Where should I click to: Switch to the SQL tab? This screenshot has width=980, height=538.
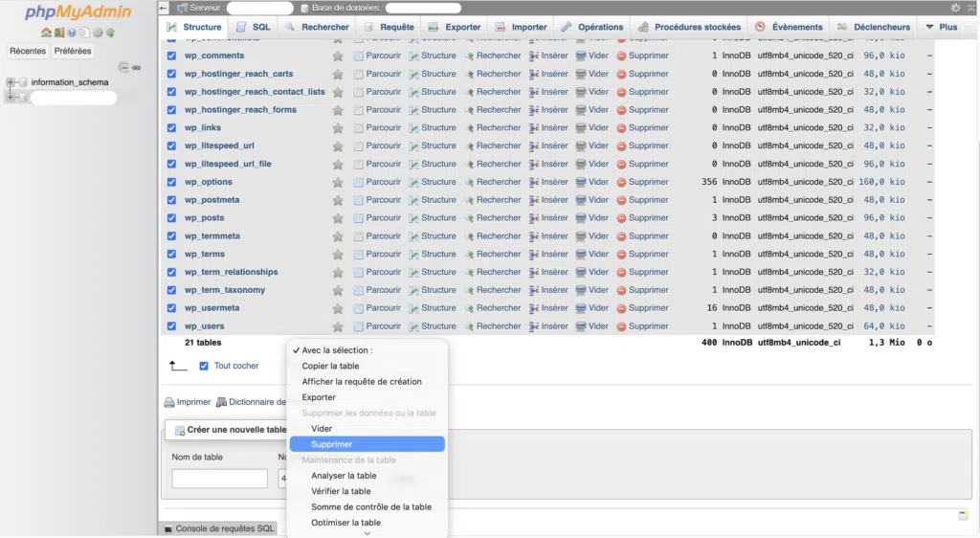pos(254,27)
